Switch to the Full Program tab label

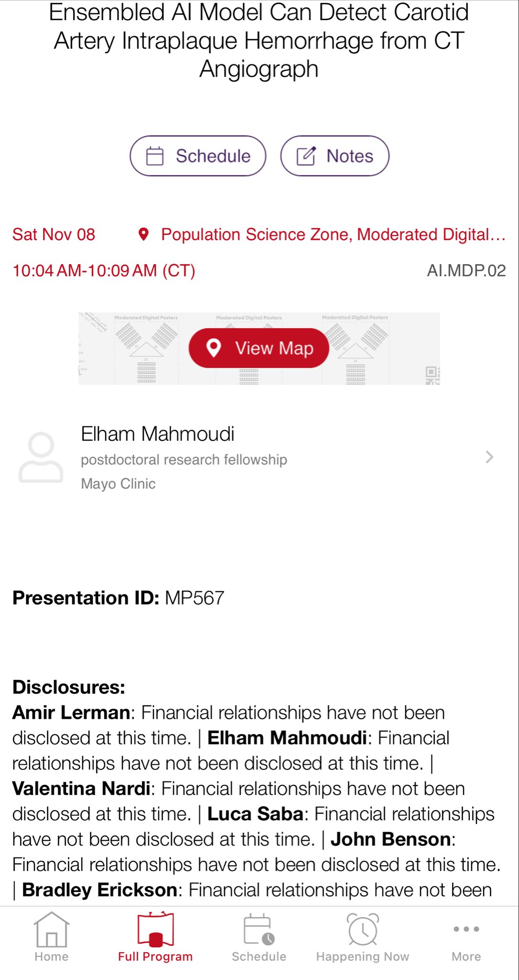click(155, 957)
